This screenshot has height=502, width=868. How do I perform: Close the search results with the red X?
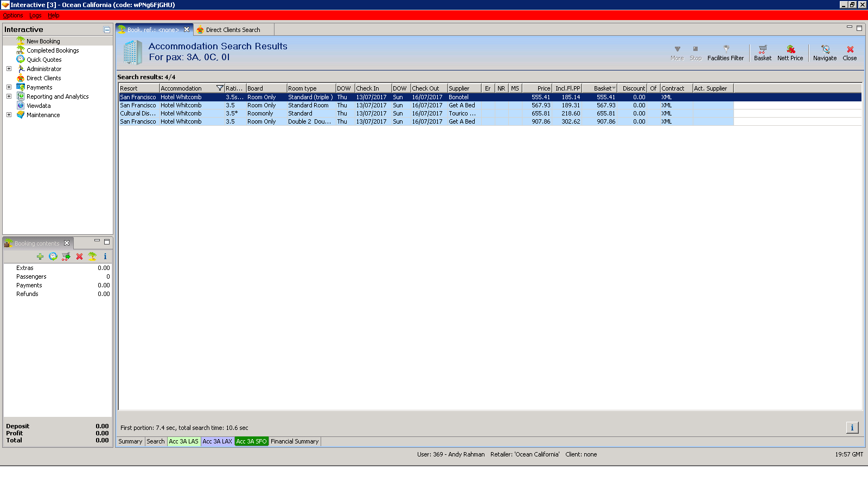[850, 49]
